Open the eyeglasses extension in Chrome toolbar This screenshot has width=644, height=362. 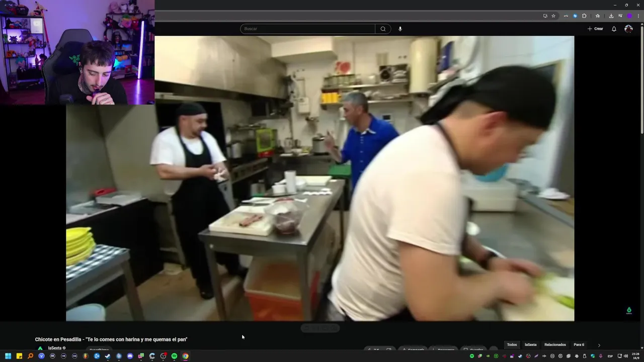(x=566, y=16)
